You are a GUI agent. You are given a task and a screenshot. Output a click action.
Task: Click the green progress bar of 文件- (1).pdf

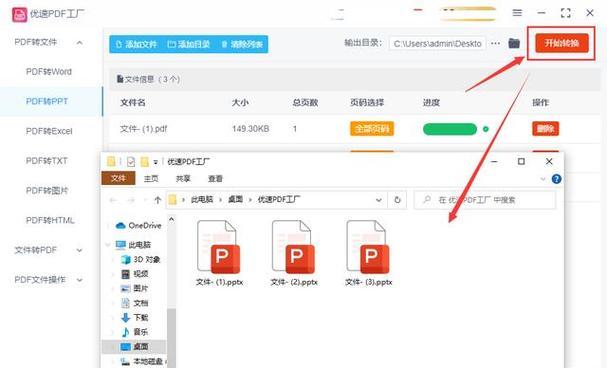point(450,129)
